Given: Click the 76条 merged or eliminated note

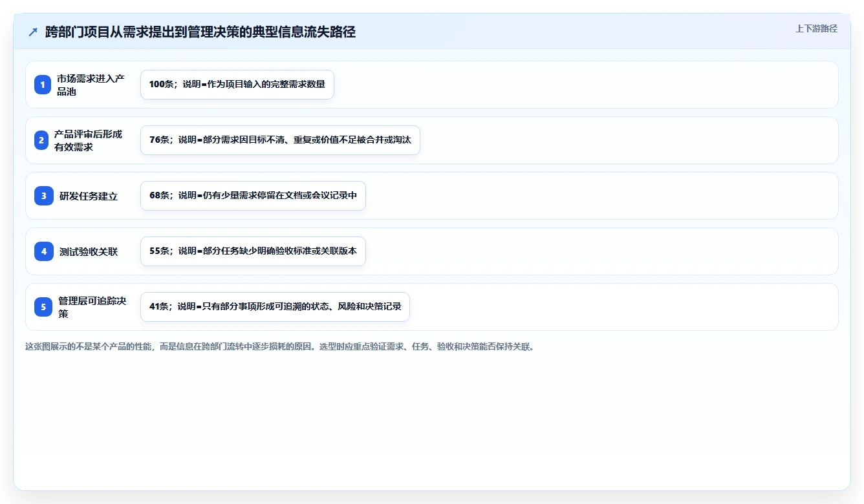Looking at the screenshot, I should pos(280,140).
